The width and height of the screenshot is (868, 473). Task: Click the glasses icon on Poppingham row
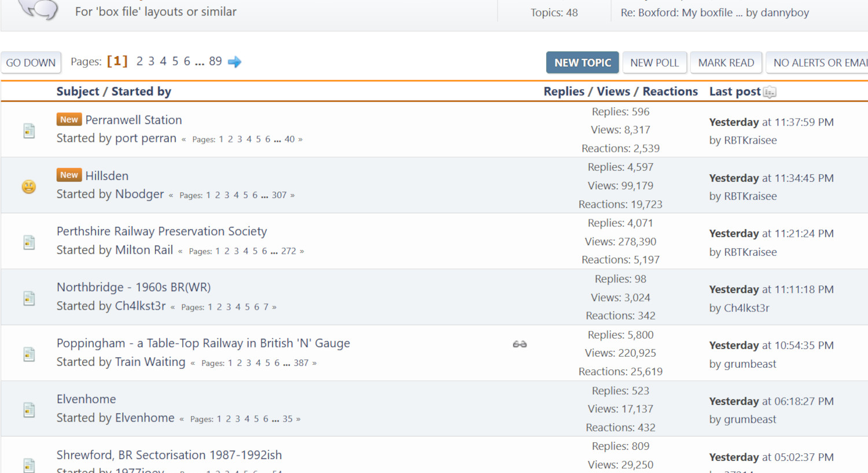point(519,344)
